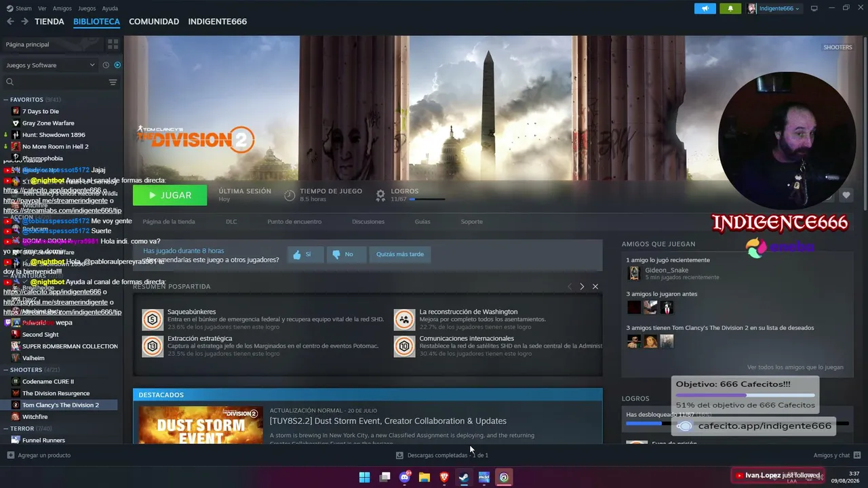Click the Saqueabúnkeres achievement icon

[153, 319]
